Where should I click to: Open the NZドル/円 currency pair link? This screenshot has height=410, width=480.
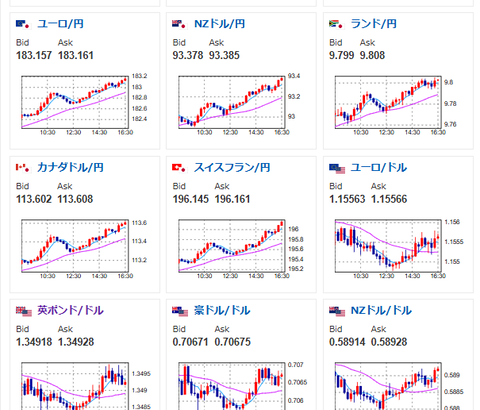click(219, 24)
